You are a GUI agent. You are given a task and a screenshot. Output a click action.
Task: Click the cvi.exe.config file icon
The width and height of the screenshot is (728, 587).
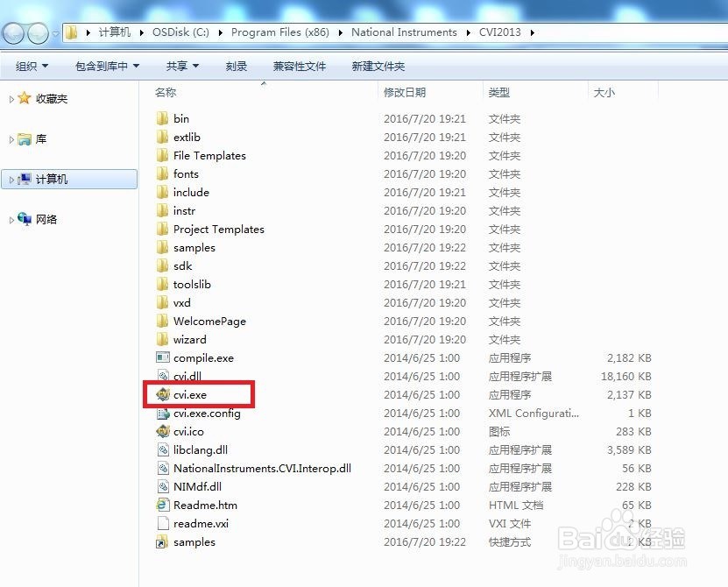point(163,413)
